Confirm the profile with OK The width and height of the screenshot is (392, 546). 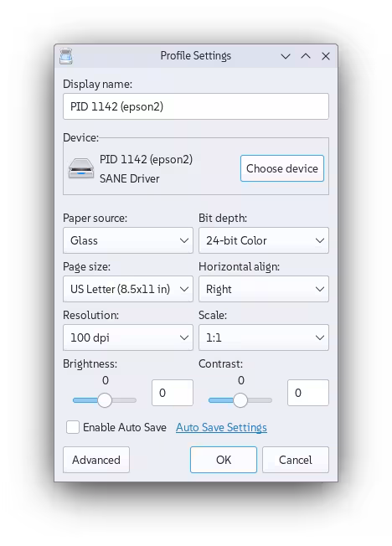tap(224, 460)
